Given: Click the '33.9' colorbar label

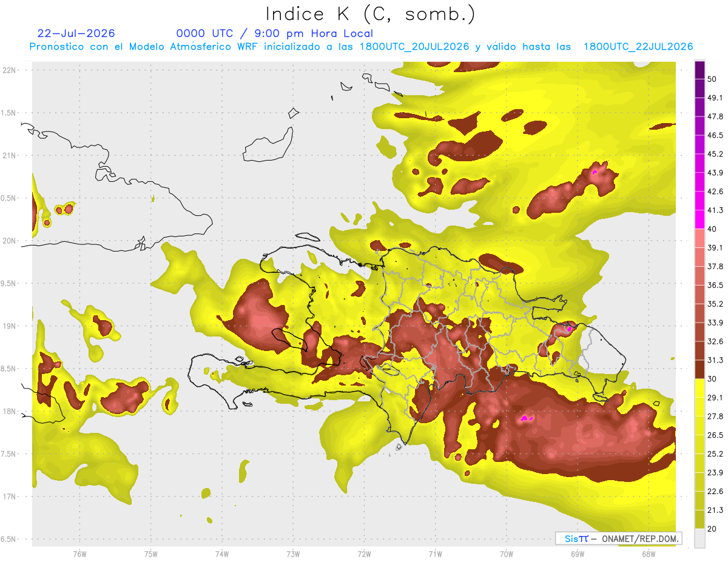Looking at the screenshot, I should [x=715, y=323].
